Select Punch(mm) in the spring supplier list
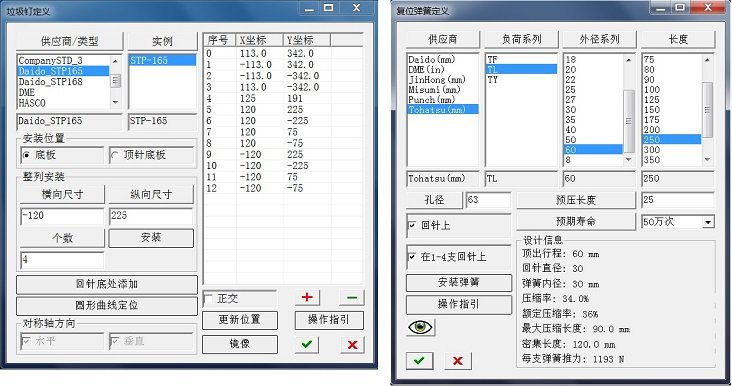 pos(443,100)
